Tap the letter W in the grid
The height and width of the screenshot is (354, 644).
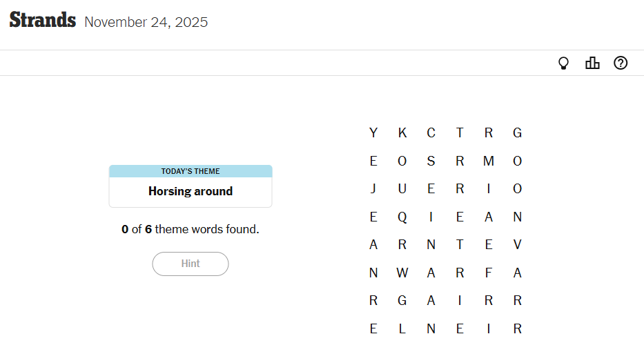402,273
